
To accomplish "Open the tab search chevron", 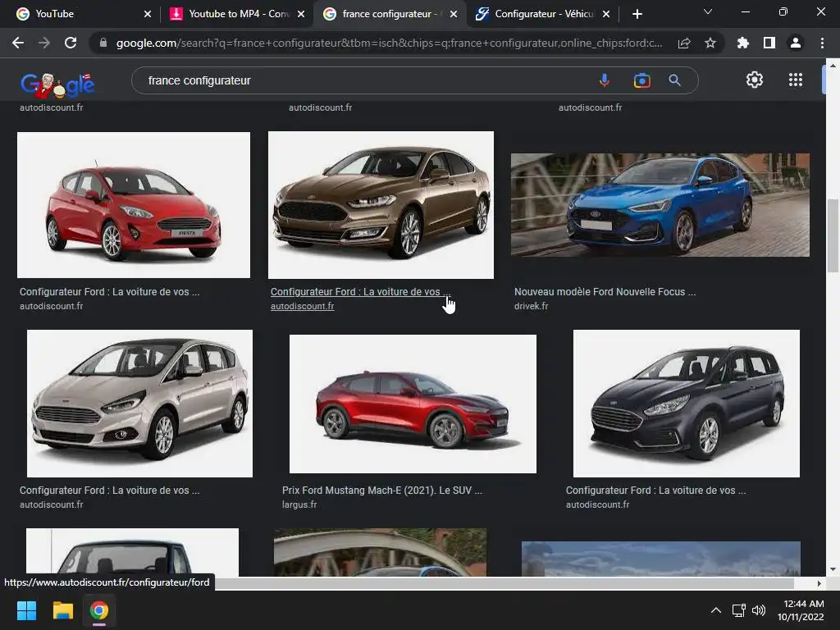I will [x=708, y=11].
